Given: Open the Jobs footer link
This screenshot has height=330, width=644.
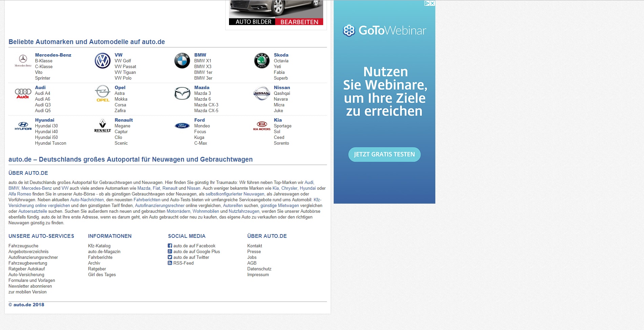Looking at the screenshot, I should [x=252, y=257].
